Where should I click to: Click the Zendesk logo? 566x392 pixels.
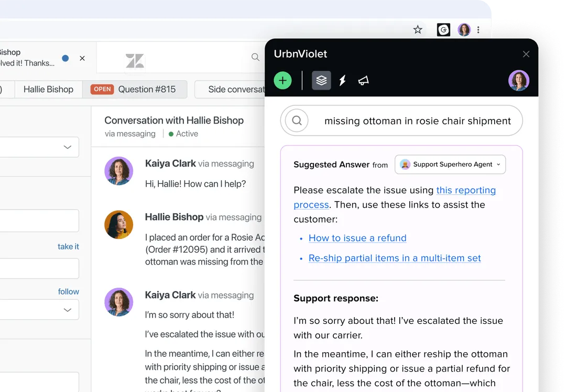(135, 61)
